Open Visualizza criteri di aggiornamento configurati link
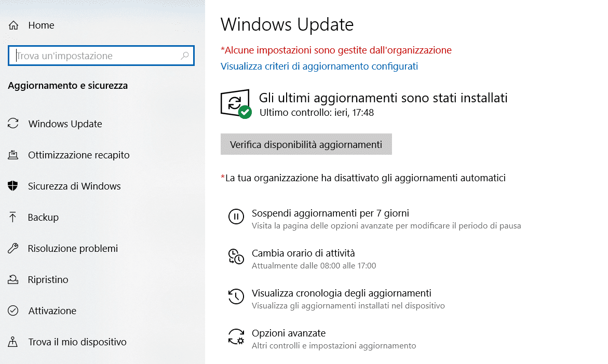 click(x=319, y=66)
